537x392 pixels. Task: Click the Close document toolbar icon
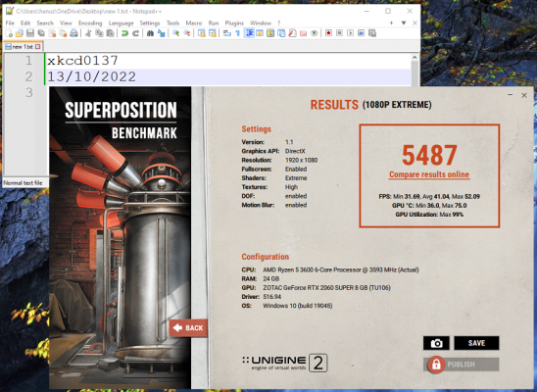[52, 33]
